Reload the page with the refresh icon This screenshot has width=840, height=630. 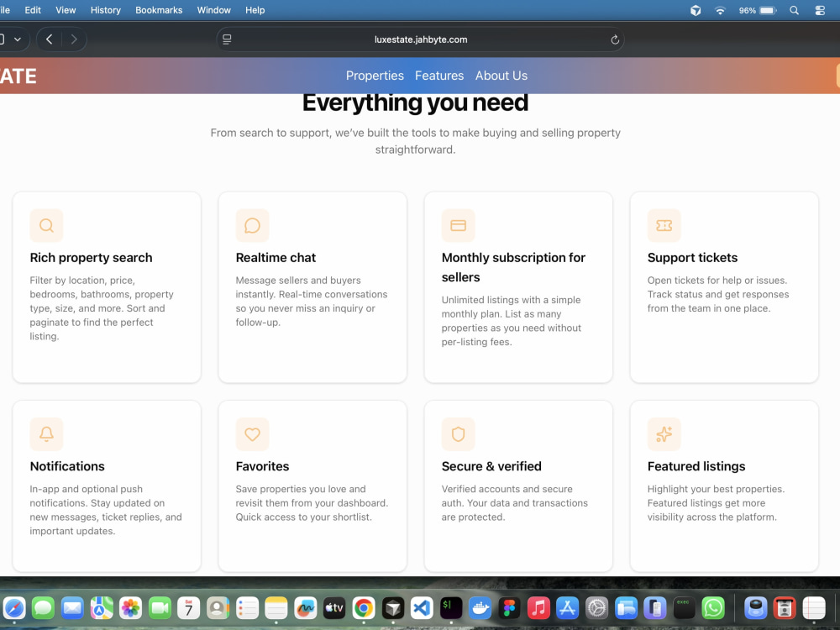click(x=615, y=39)
